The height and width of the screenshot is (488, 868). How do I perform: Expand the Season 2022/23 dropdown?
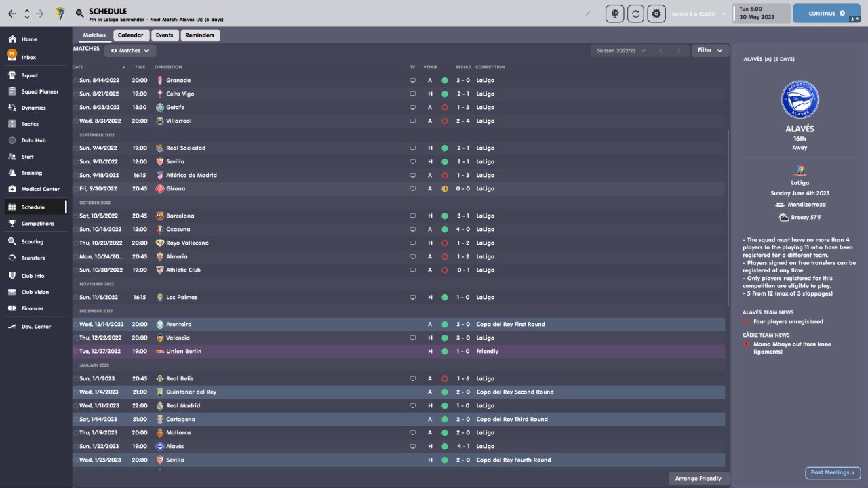(621, 51)
